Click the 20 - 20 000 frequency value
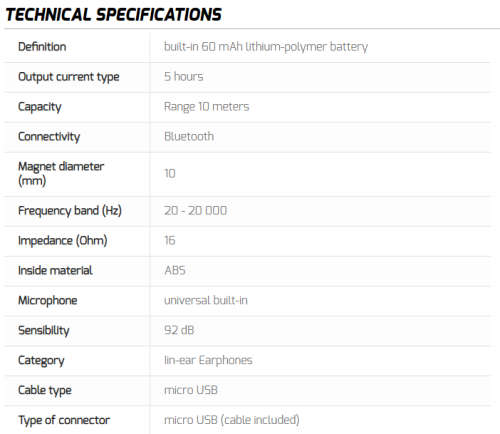Viewport: 500px width, 434px height. (195, 211)
